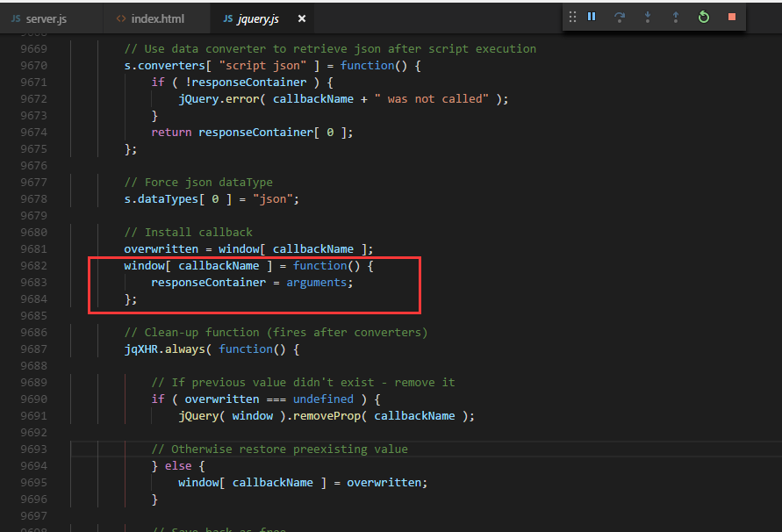Click the string " was not called"

[432, 99]
